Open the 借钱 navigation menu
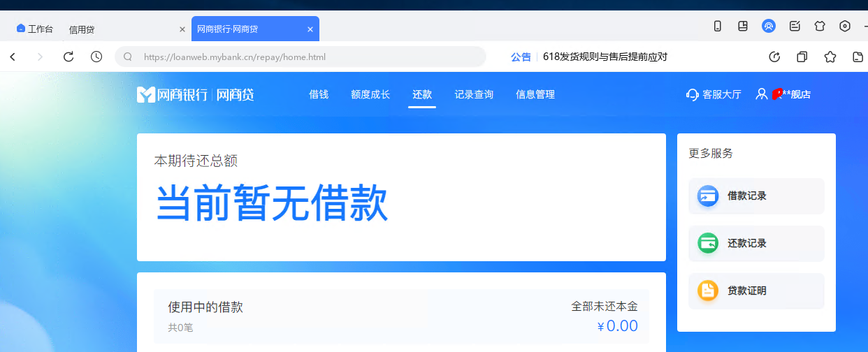This screenshot has height=352, width=868. (x=319, y=94)
